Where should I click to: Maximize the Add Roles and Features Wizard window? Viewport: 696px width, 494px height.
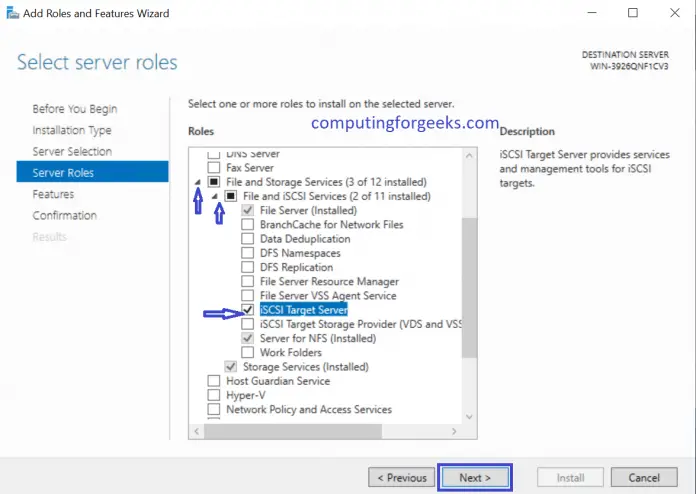pyautogui.click(x=632, y=14)
